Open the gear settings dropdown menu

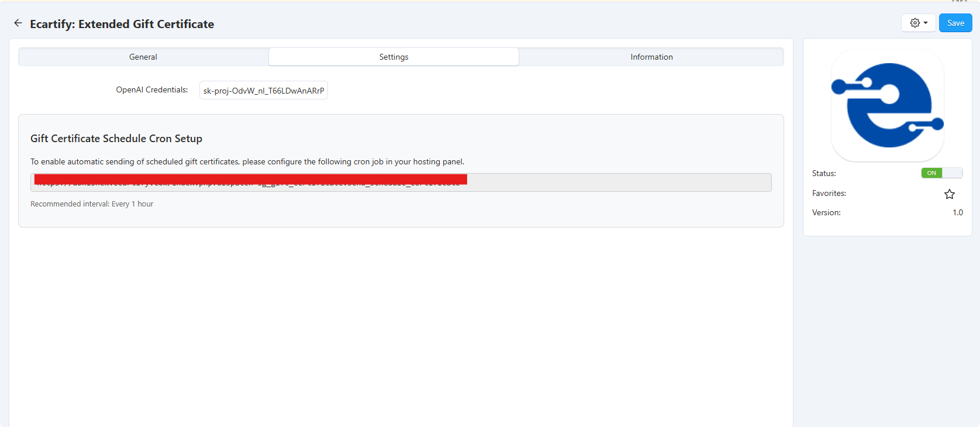(918, 23)
